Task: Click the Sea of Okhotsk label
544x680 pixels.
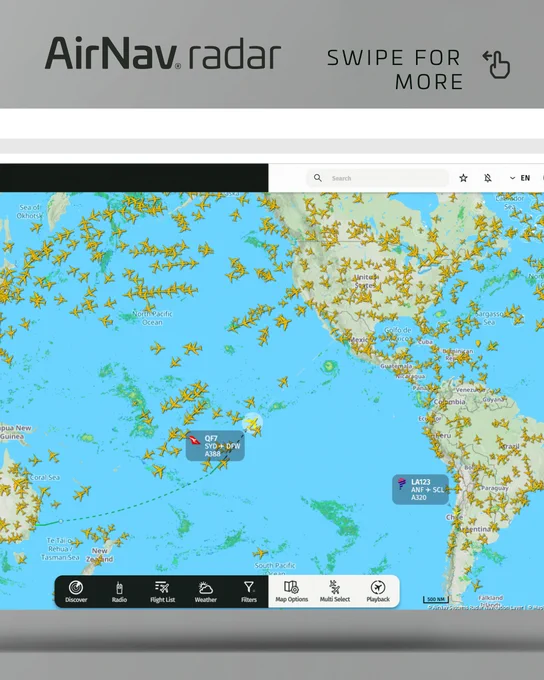Action: pos(30,211)
